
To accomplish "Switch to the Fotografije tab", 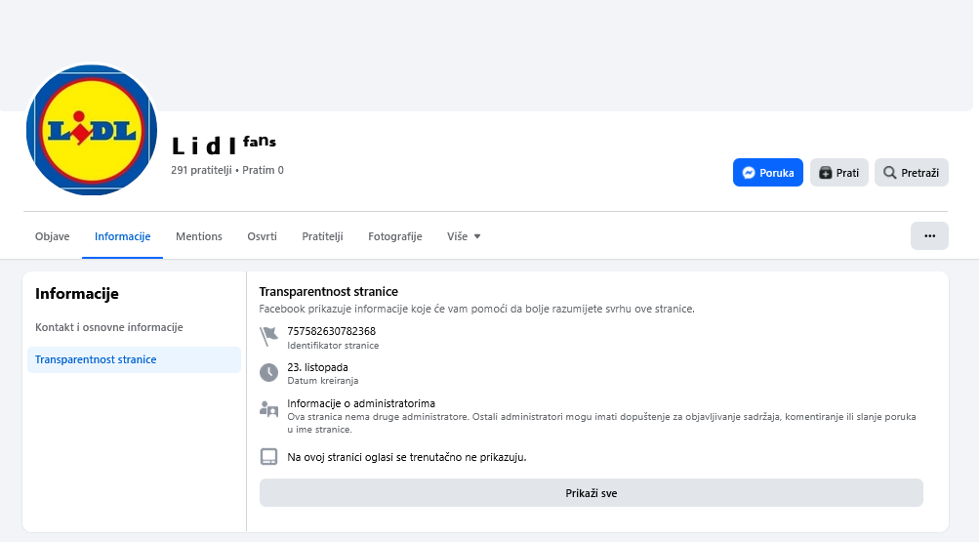I will click(x=394, y=236).
